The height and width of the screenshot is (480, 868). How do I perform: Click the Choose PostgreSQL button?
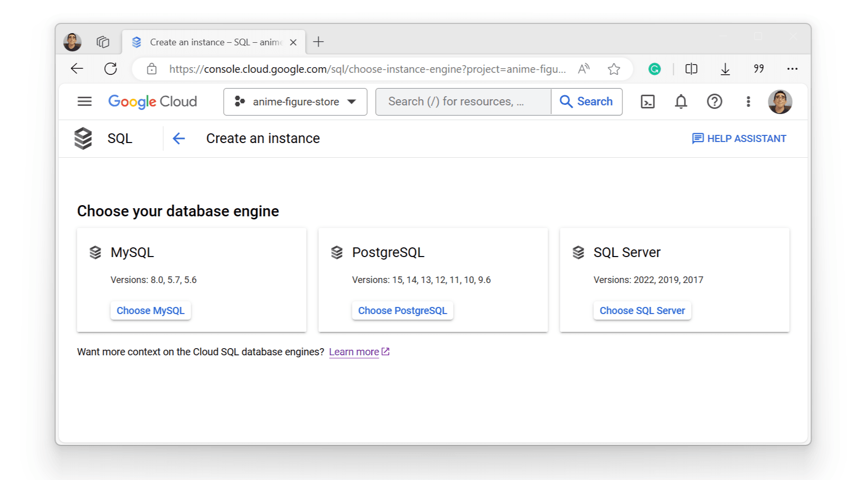click(x=403, y=310)
